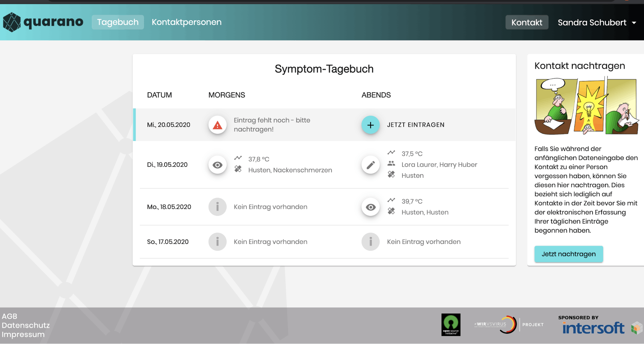Open the Kontaktpersonen tab

tap(187, 22)
